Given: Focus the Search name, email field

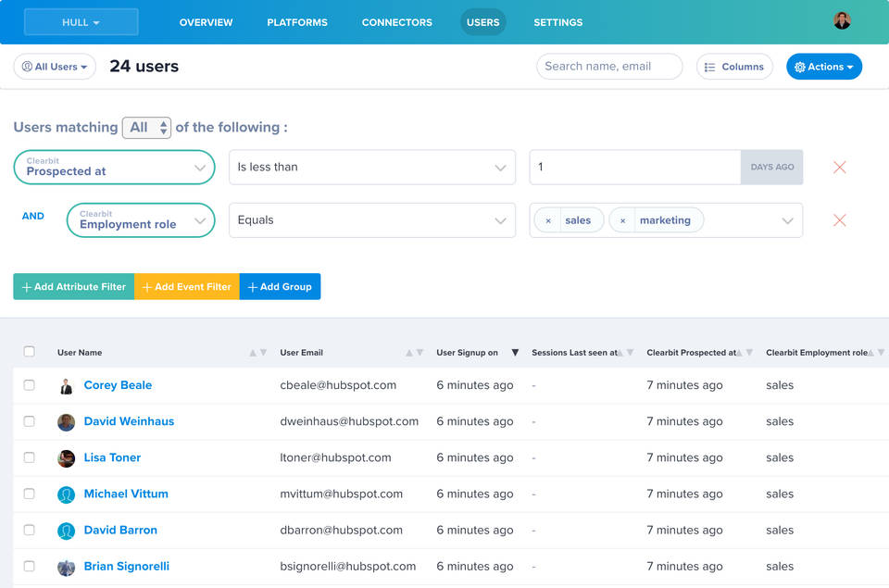Looking at the screenshot, I should pyautogui.click(x=608, y=67).
